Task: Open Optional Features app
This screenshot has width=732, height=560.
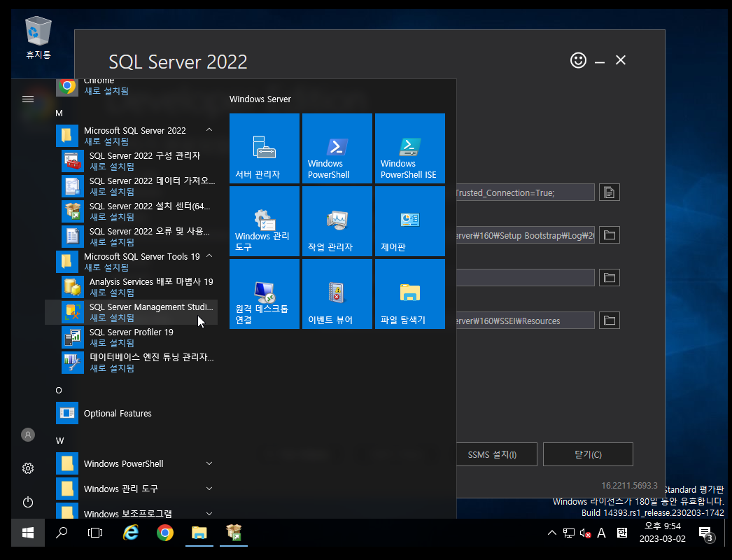Action: click(131, 413)
